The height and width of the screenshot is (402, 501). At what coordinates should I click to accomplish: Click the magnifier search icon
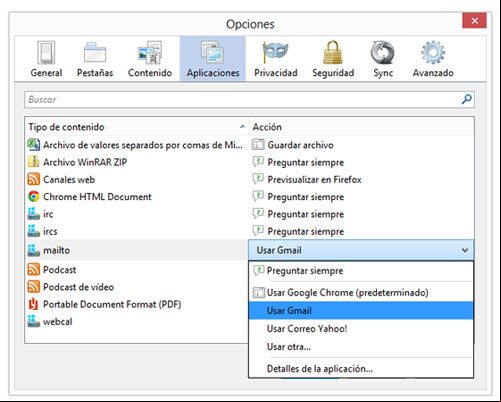[x=467, y=99]
